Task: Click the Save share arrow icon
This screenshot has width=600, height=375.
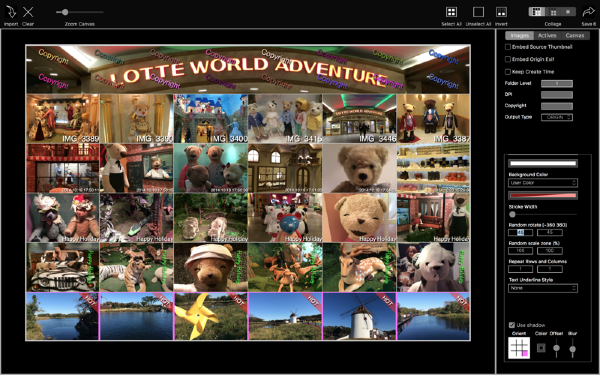Action: (589, 12)
